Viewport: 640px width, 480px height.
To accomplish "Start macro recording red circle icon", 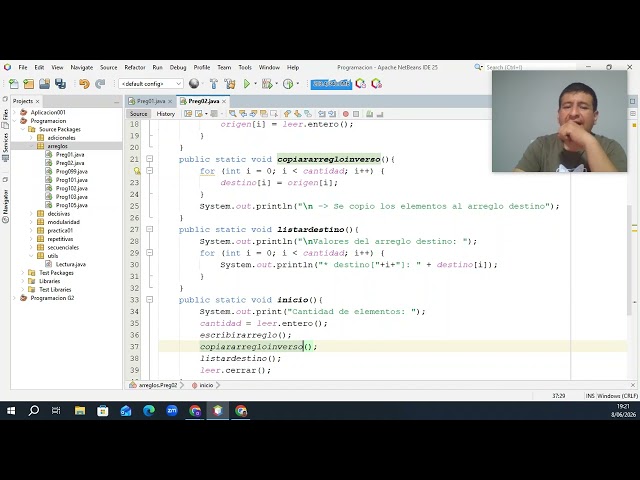I will tap(346, 114).
